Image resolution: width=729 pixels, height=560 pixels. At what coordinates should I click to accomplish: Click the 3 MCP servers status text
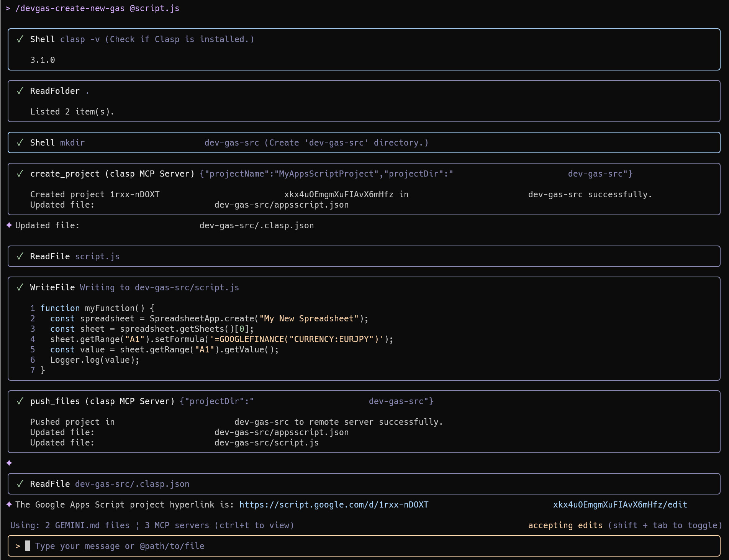click(x=177, y=526)
